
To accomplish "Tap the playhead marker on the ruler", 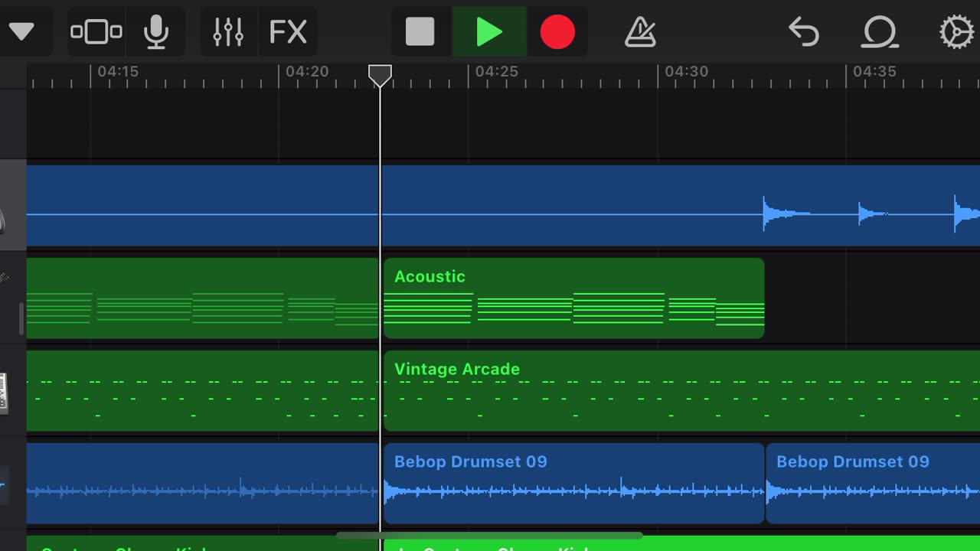I will [380, 75].
